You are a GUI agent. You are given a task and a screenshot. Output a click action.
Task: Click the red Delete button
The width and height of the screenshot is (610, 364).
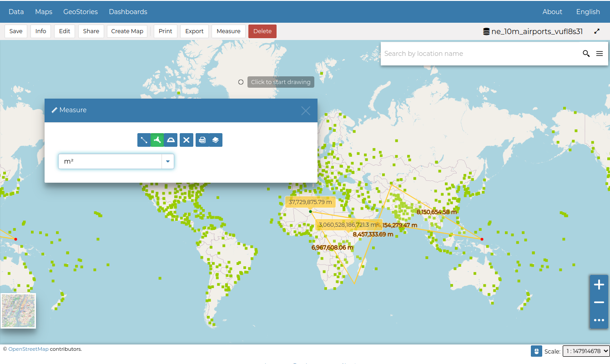click(x=262, y=31)
